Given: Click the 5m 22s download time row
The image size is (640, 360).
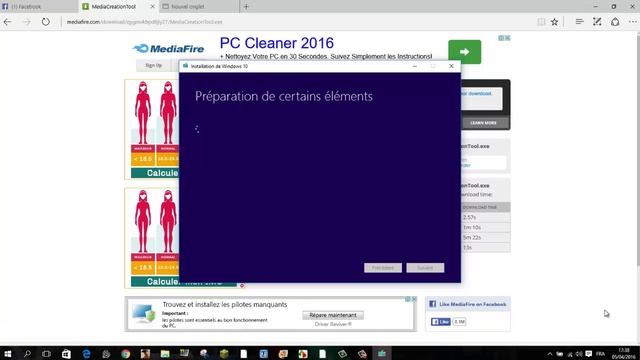Looking at the screenshot, I should tap(485, 237).
